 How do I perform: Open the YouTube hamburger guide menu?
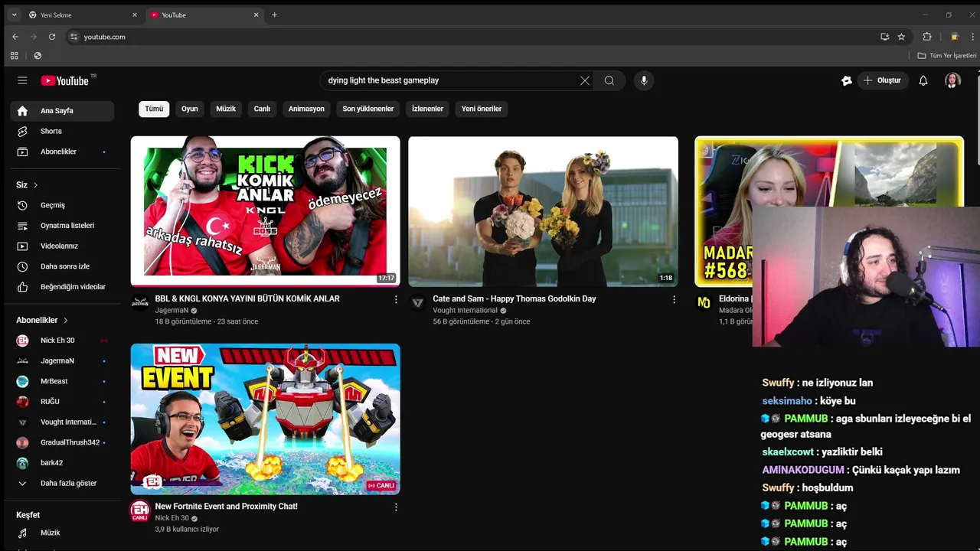(22, 80)
